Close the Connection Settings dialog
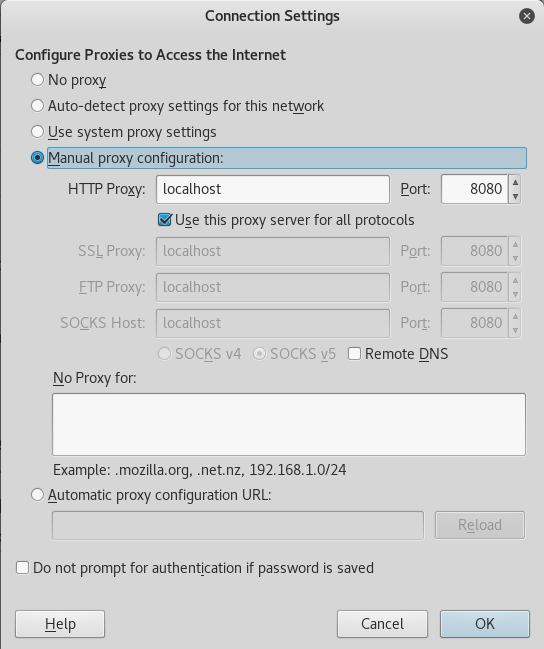This screenshot has height=649, width=544. (x=526, y=16)
